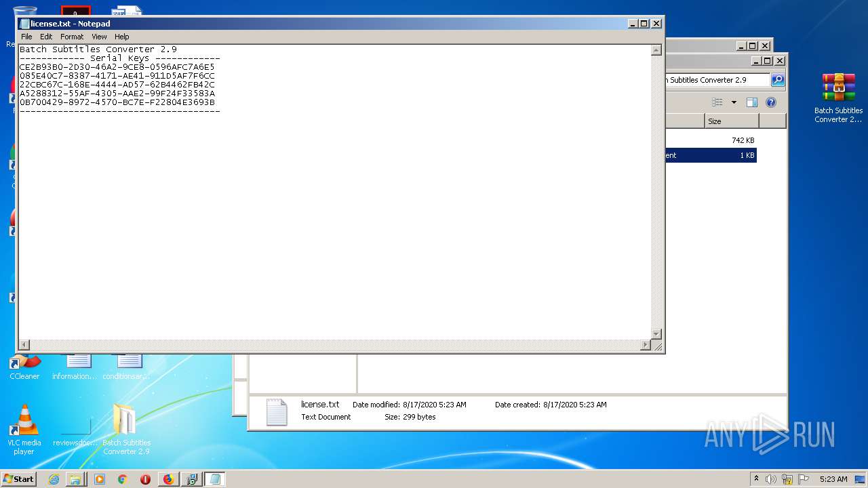868x488 pixels.
Task: Click the vertical scrollbar down arrow in Notepad
Action: 656,334
